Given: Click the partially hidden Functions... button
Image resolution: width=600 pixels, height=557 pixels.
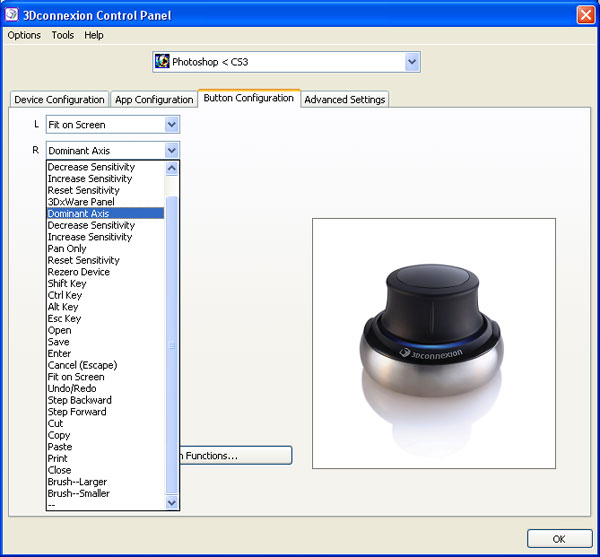Looking at the screenshot, I should click(236, 455).
